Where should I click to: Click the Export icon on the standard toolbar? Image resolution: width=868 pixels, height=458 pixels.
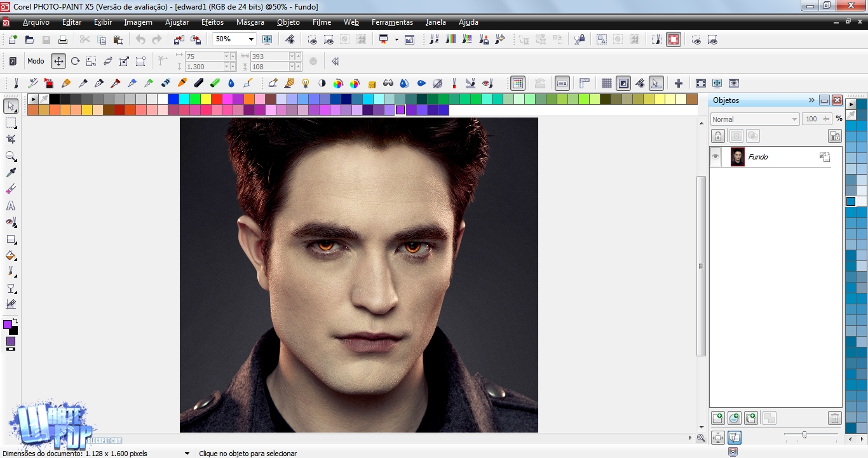click(196, 39)
